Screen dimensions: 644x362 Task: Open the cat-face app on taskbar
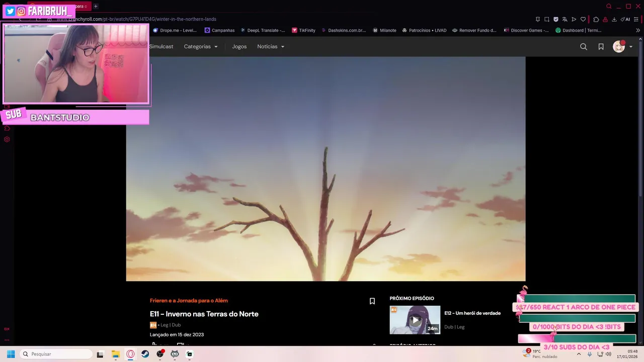pos(175,354)
